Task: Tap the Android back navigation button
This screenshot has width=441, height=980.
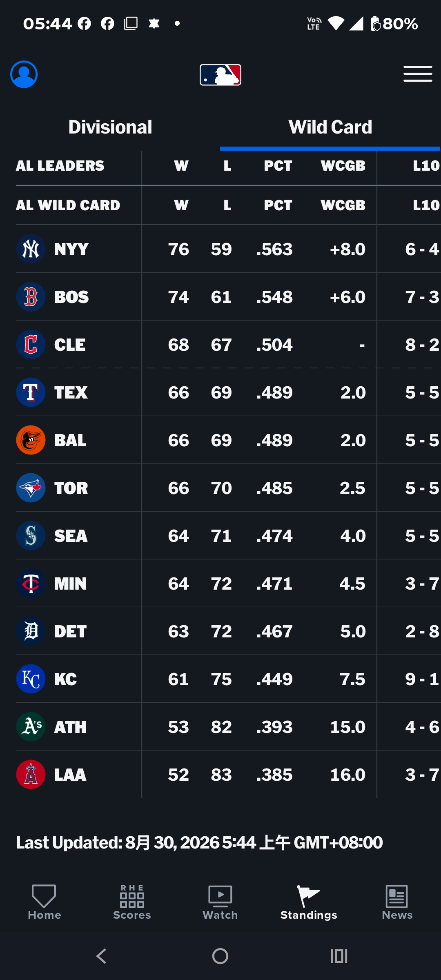Action: tap(101, 956)
